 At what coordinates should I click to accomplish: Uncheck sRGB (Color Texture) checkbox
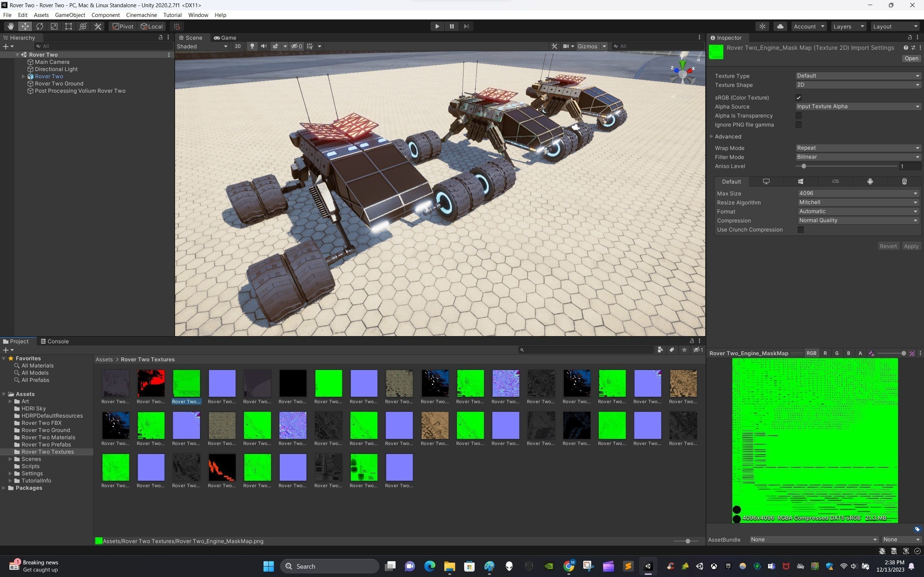(x=798, y=98)
